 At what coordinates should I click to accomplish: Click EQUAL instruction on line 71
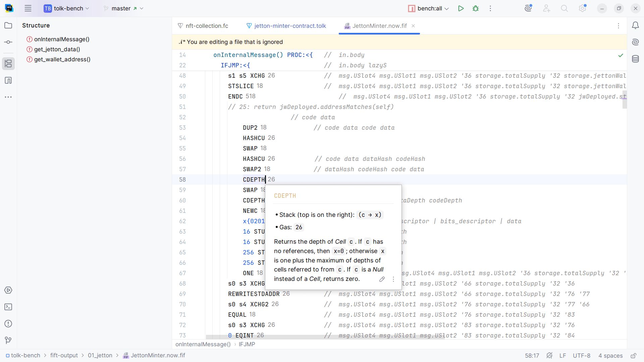(x=237, y=315)
